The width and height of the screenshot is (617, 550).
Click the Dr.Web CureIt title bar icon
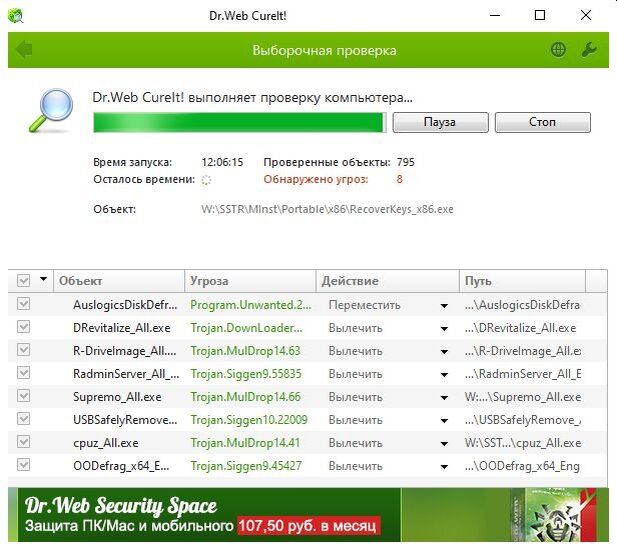[x=16, y=16]
